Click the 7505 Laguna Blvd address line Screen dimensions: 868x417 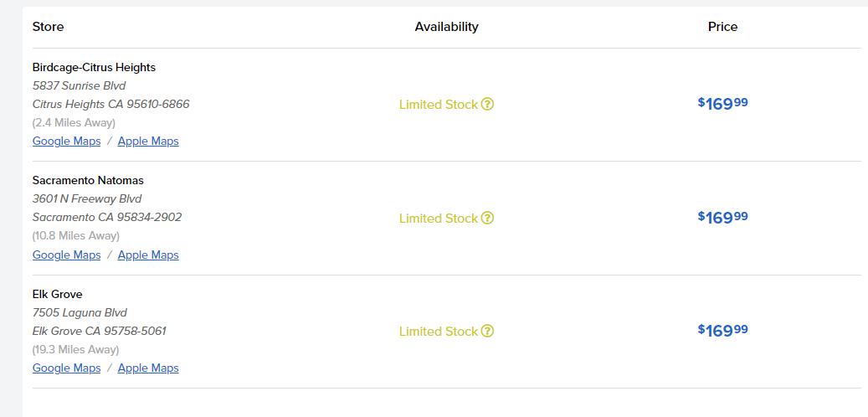pyautogui.click(x=80, y=313)
